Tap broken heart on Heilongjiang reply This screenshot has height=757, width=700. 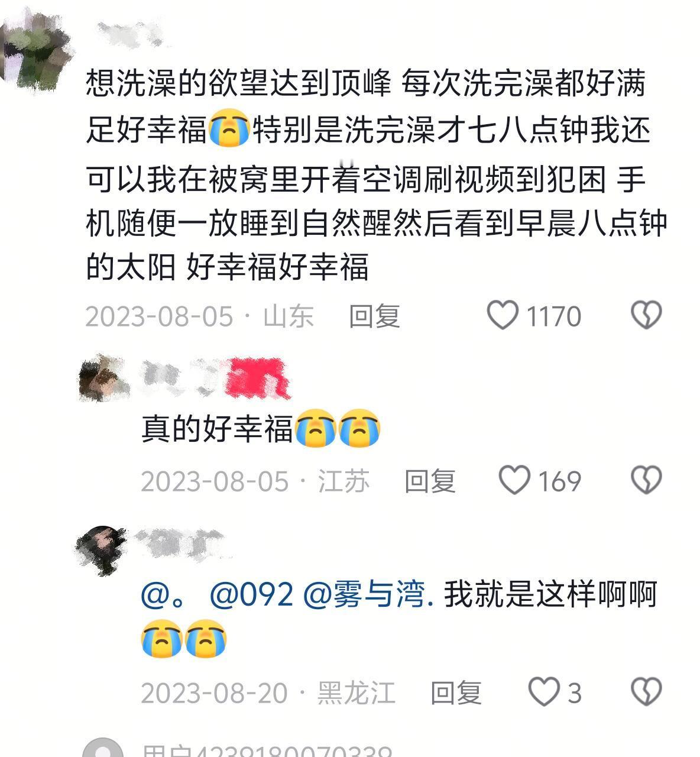(647, 692)
